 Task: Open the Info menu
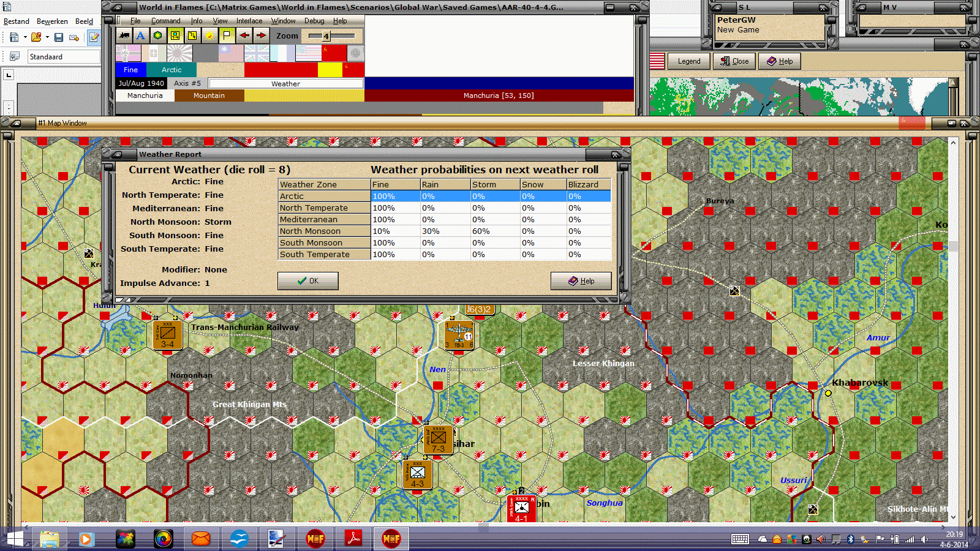coord(197,21)
